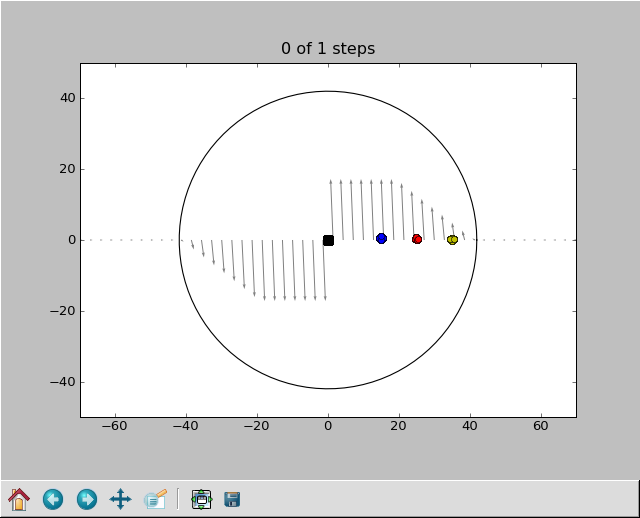Click the yellow circle marker
This screenshot has width=640, height=518.
452,240
